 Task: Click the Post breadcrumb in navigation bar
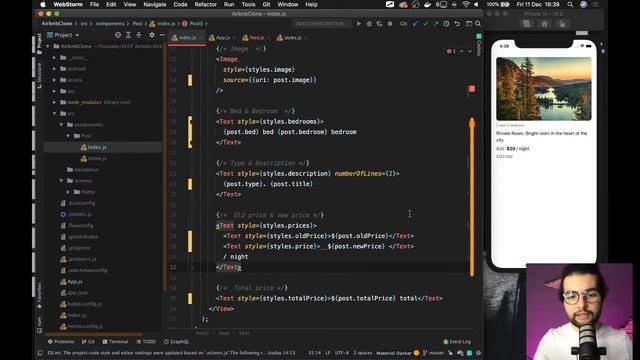pyautogui.click(x=138, y=24)
